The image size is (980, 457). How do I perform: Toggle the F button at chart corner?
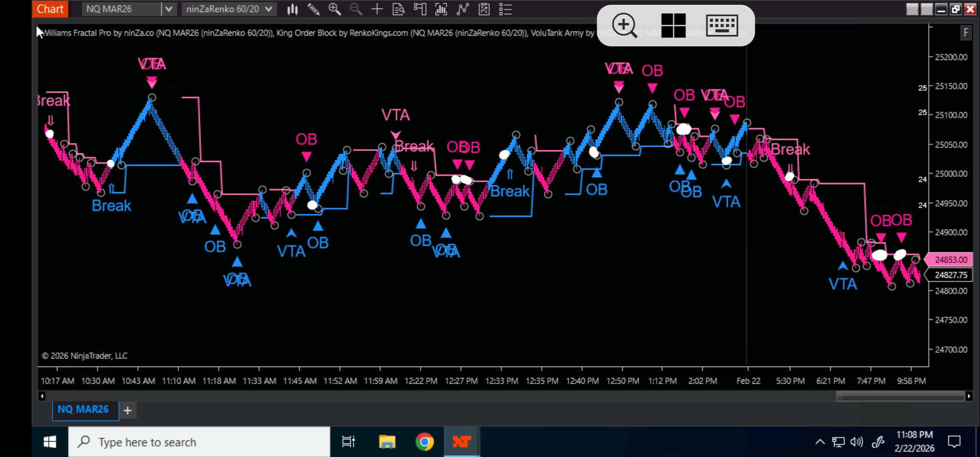pos(966,33)
